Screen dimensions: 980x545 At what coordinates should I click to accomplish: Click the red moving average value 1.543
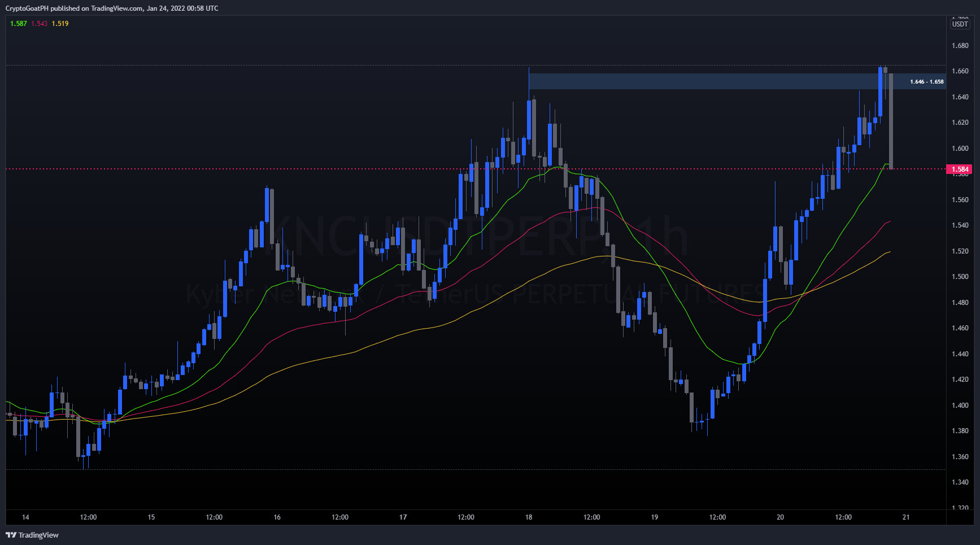click(x=40, y=24)
